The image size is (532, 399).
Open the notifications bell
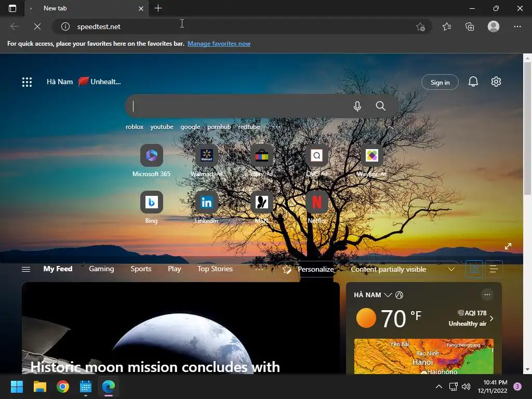[x=473, y=82]
